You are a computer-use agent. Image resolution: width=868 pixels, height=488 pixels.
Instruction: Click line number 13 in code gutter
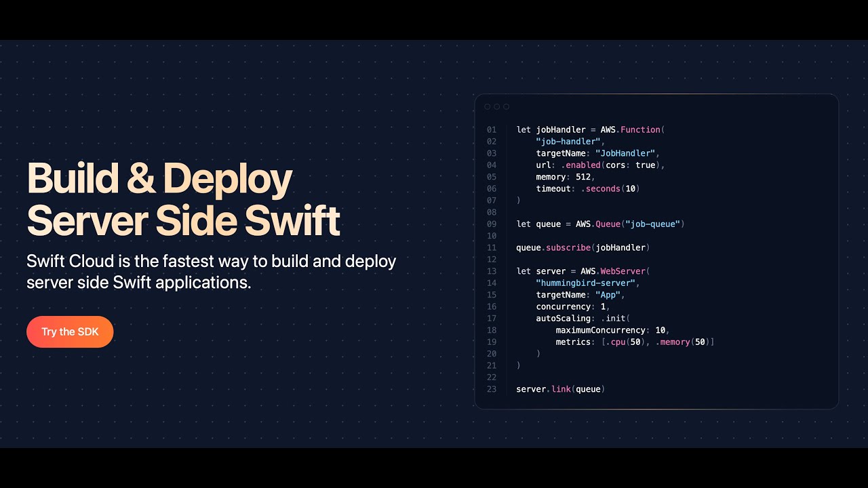(x=492, y=271)
